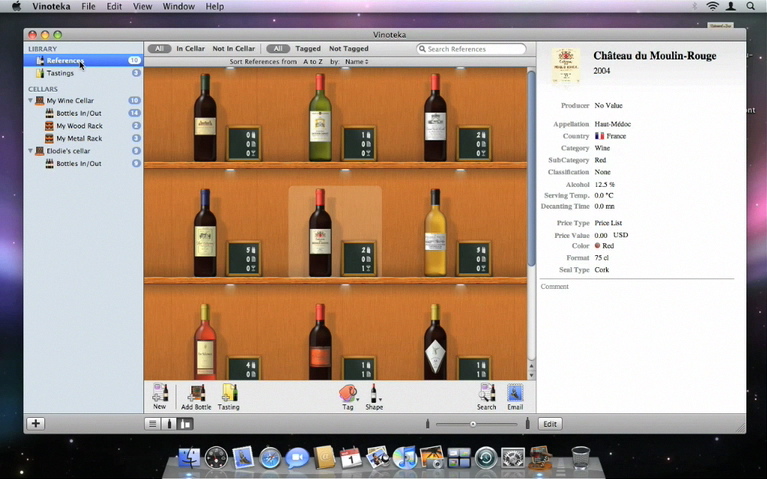Select the yellow wine bottle on middle shelf
The image size is (767, 479).
pos(435,232)
